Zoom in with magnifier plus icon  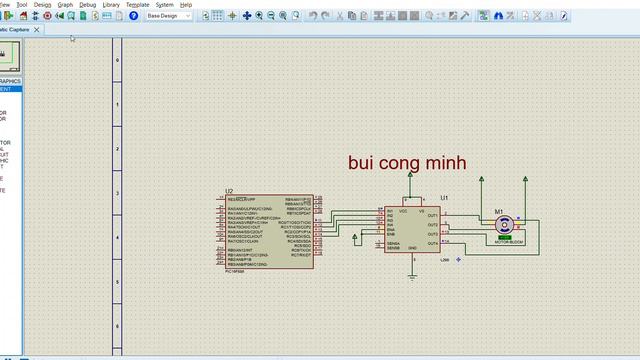tap(259, 16)
